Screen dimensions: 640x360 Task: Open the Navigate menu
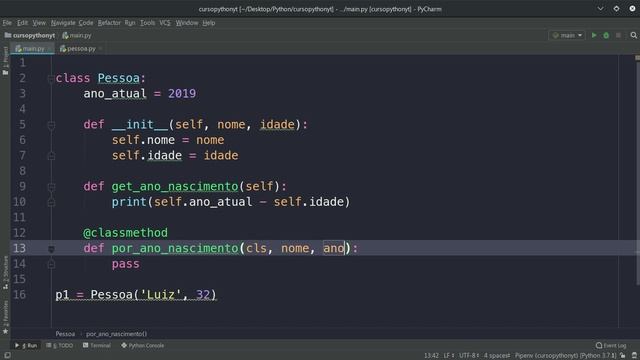tap(63, 23)
